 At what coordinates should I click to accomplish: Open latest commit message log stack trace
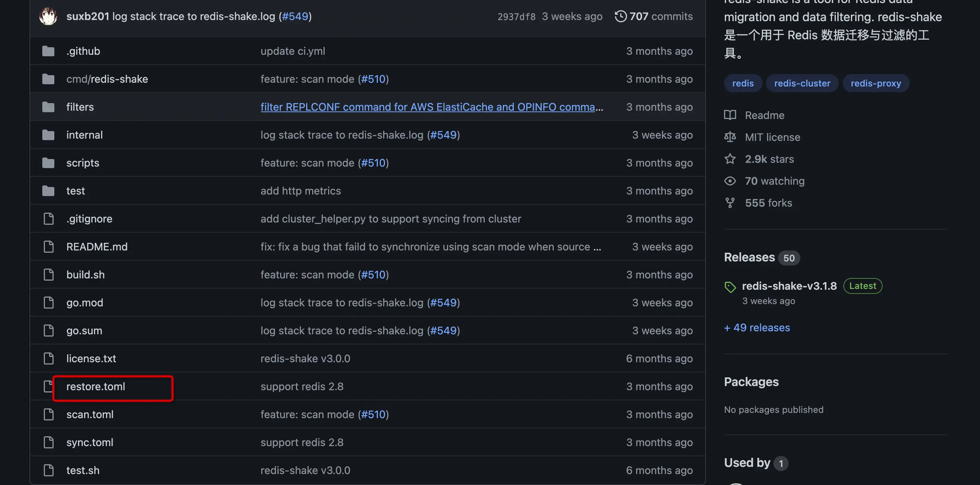(x=193, y=16)
